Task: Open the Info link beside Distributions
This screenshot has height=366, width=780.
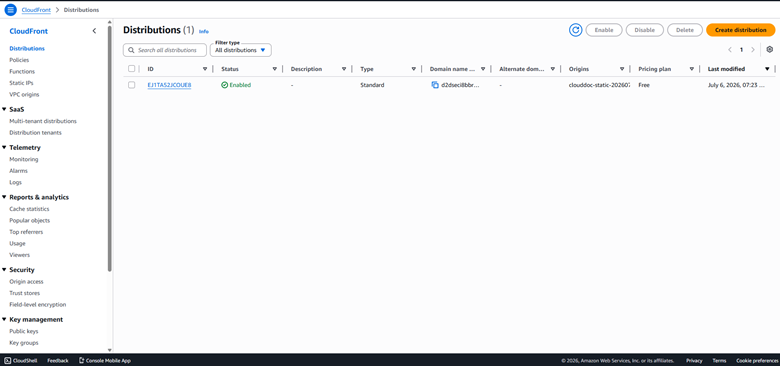Action: pos(204,31)
